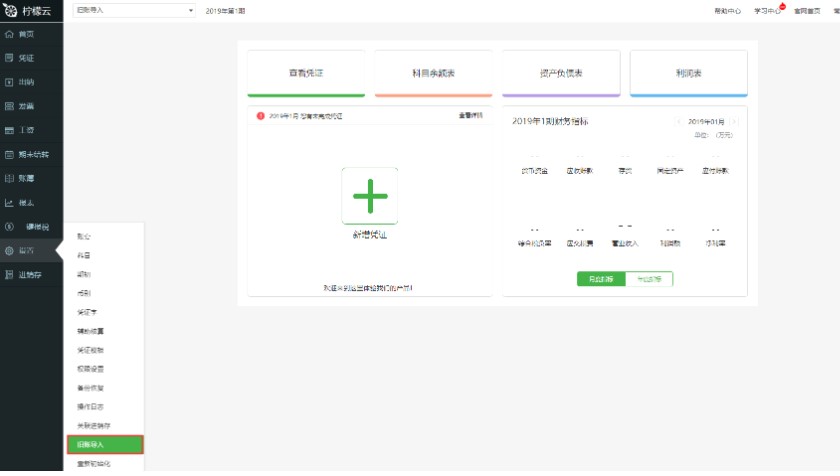Screen dimensions: 840x476
Task: Click the red alert icon beside 2019年1月 notice
Action: coord(260,116)
